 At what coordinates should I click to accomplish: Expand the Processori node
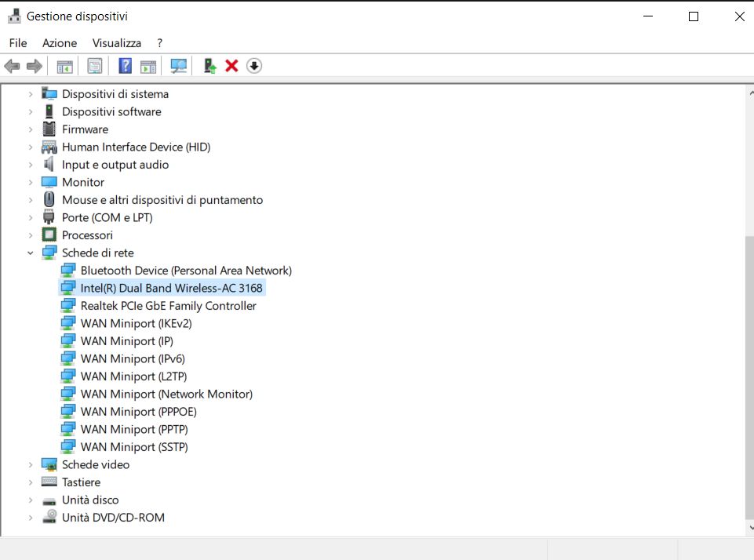31,235
